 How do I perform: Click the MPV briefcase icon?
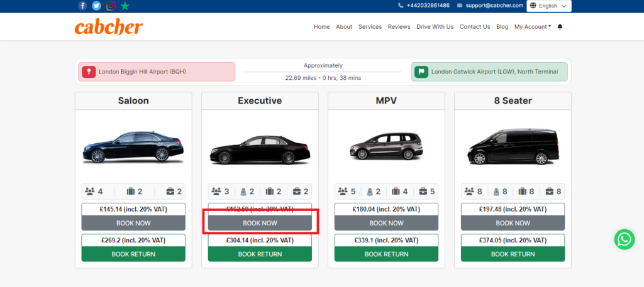point(423,191)
